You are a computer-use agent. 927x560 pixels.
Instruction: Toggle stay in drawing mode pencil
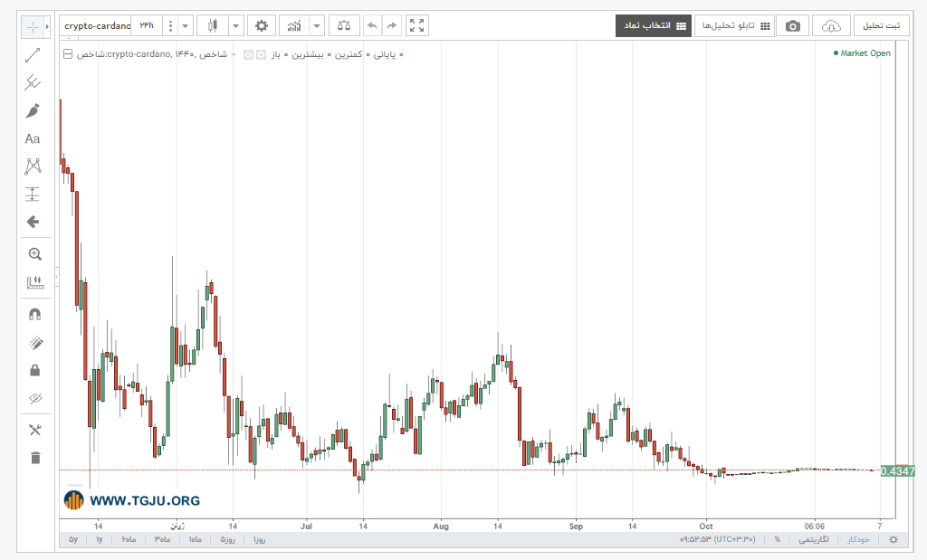(35, 343)
